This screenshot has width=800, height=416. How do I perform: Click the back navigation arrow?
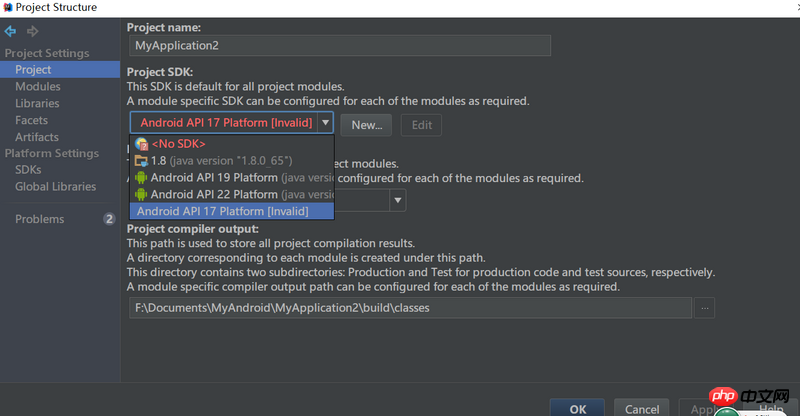10,31
